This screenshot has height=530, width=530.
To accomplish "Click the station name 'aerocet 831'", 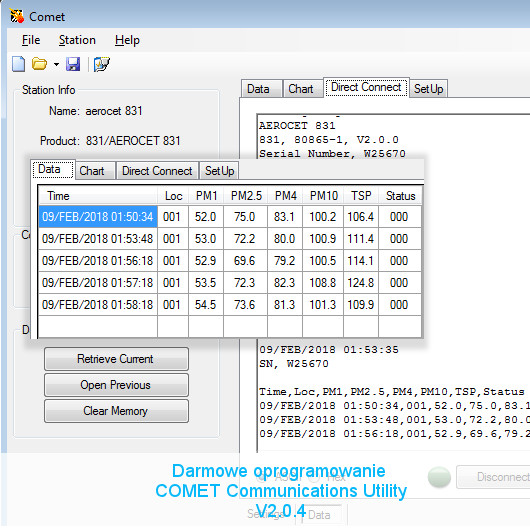I will pyautogui.click(x=114, y=111).
